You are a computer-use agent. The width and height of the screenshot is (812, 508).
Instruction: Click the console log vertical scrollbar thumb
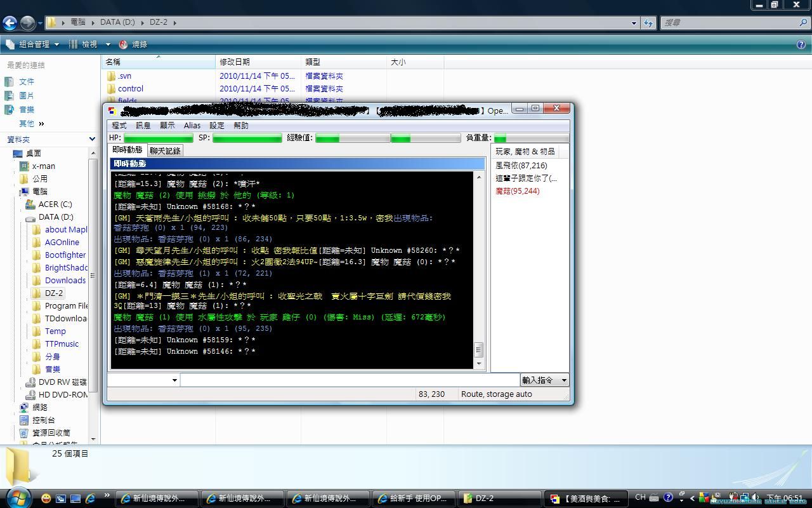coord(479,349)
